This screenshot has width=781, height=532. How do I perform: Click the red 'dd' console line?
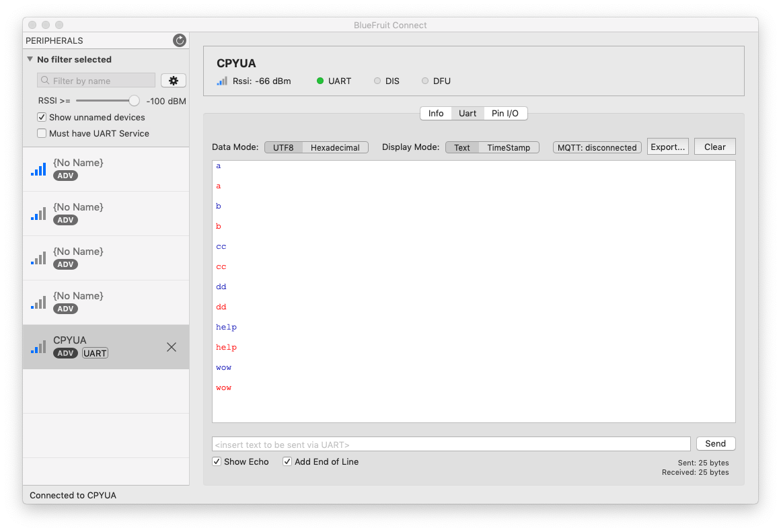221,307
